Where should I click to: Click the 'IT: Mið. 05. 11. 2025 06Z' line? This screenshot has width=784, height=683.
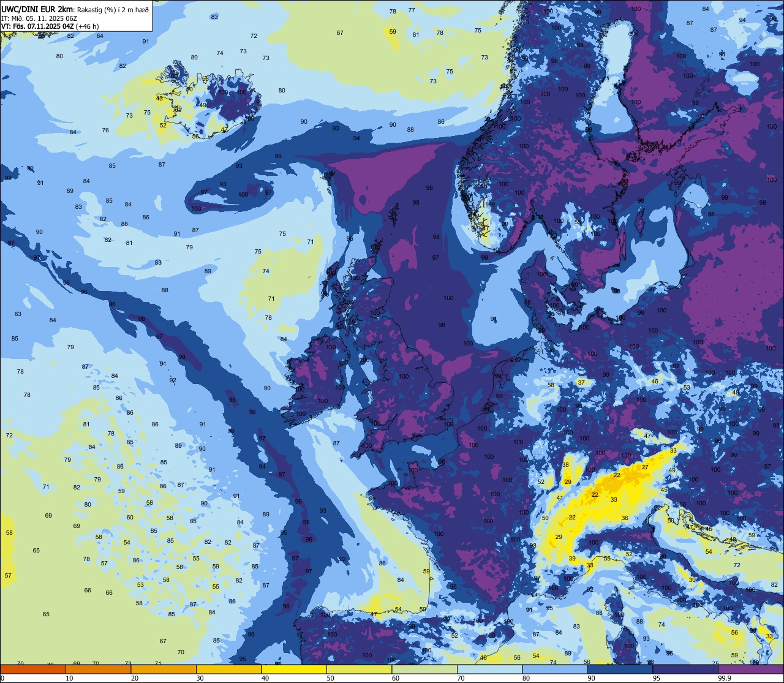38,18
